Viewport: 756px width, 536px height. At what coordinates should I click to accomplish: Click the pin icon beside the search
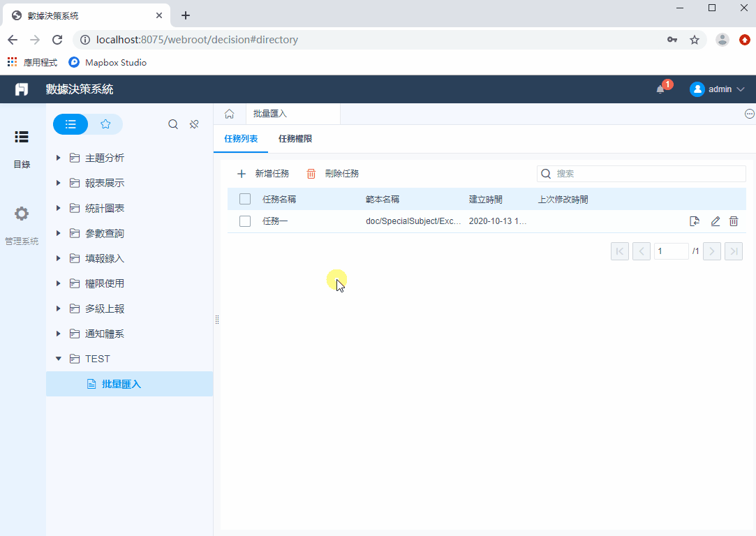point(193,124)
